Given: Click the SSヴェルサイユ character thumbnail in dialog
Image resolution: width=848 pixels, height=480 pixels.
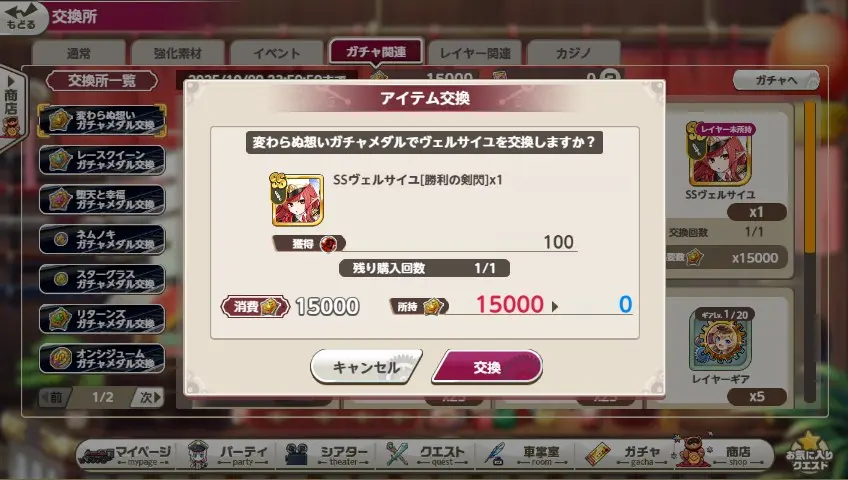Looking at the screenshot, I should pos(297,199).
